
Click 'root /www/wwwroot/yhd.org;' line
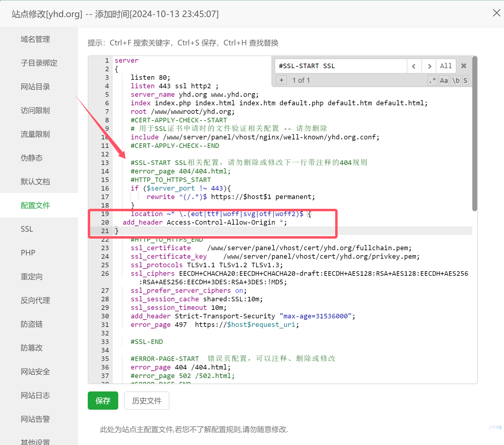183,112
